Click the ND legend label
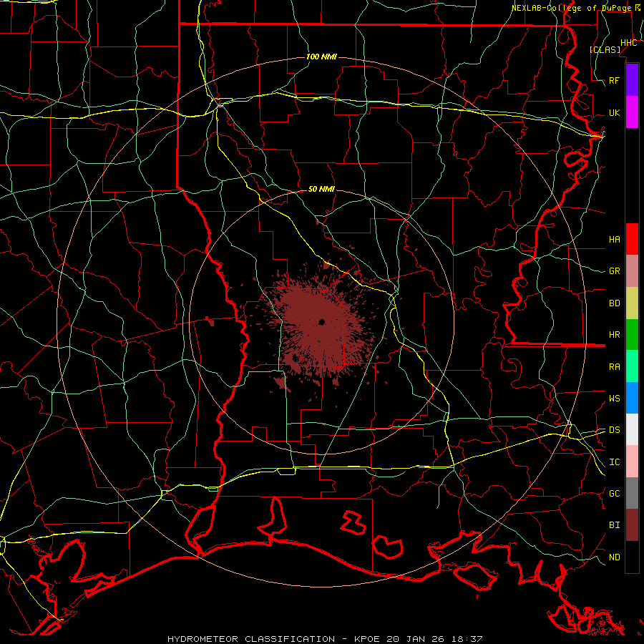The height and width of the screenshot is (644, 644). 614,557
